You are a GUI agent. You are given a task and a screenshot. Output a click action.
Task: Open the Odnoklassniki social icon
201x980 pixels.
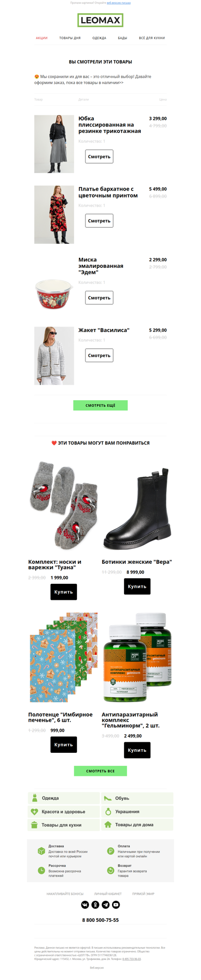[x=95, y=904]
